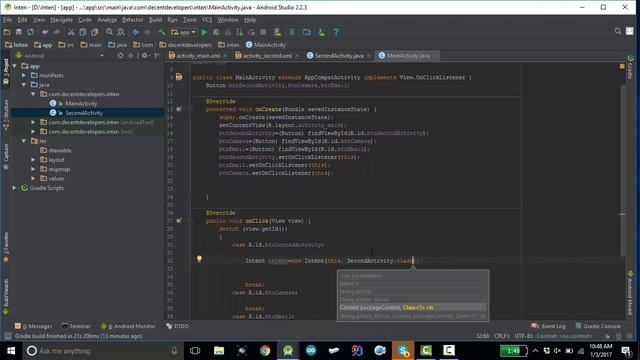Viewport: 640px width, 360px height.
Task: Open the TODO tool window
Action: (177, 326)
